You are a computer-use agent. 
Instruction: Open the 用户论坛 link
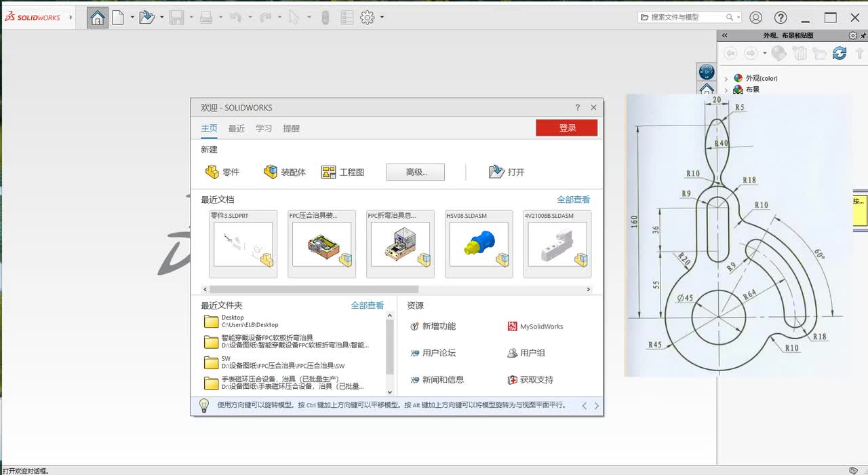click(x=433, y=353)
